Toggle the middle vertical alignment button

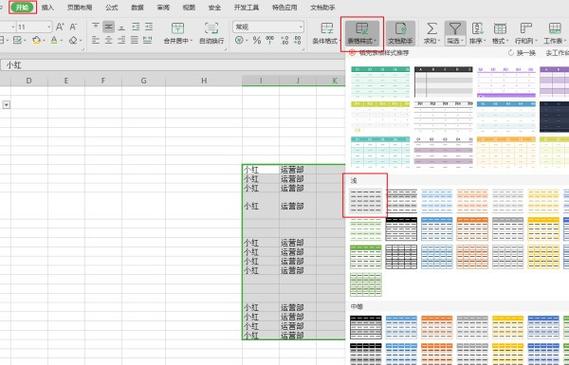pyautogui.click(x=109, y=27)
